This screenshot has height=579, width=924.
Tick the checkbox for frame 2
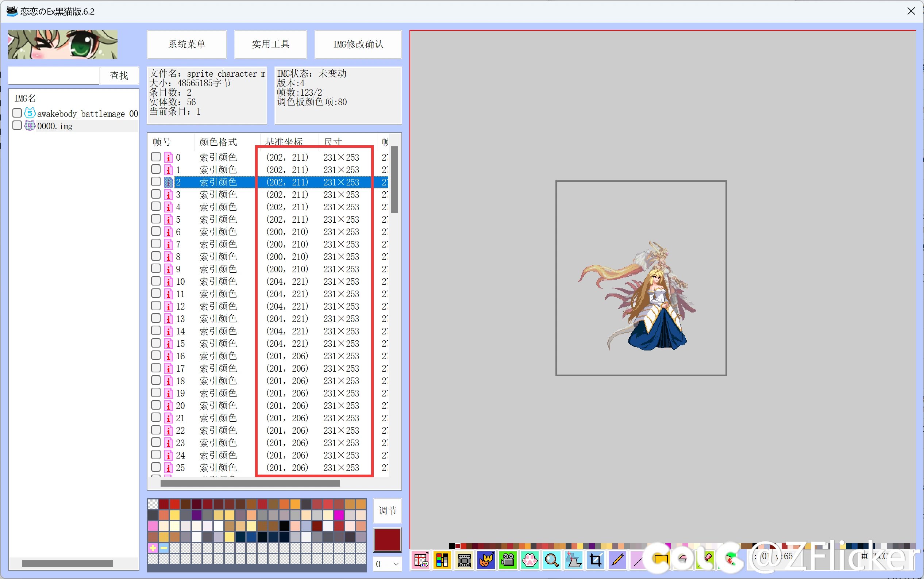click(x=156, y=181)
